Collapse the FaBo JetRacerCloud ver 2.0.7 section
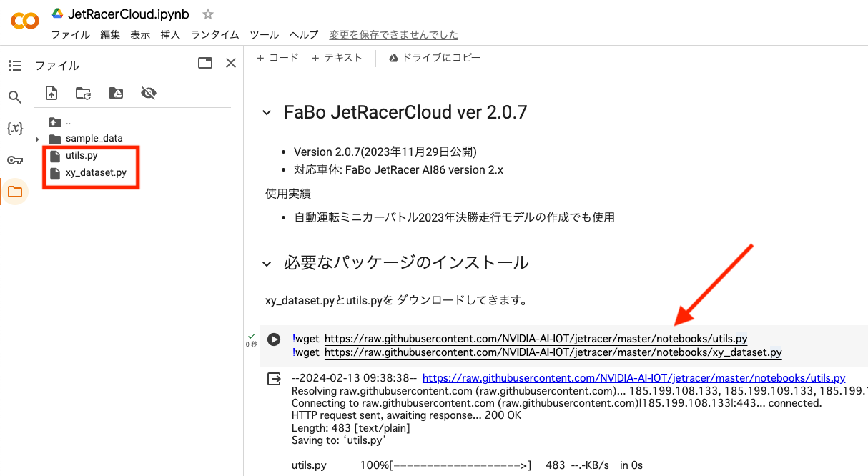This screenshot has width=868, height=476. [x=267, y=113]
